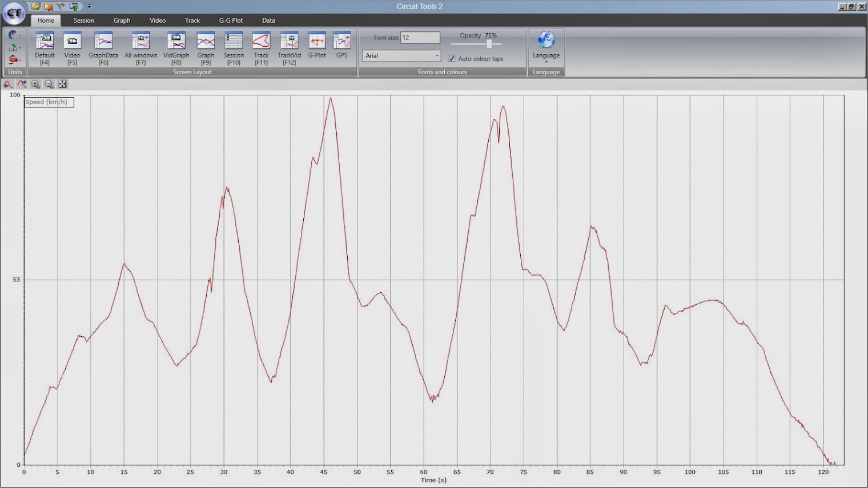Open the Arial font dropdown
Image resolution: width=868 pixels, height=488 pixels.
click(401, 56)
